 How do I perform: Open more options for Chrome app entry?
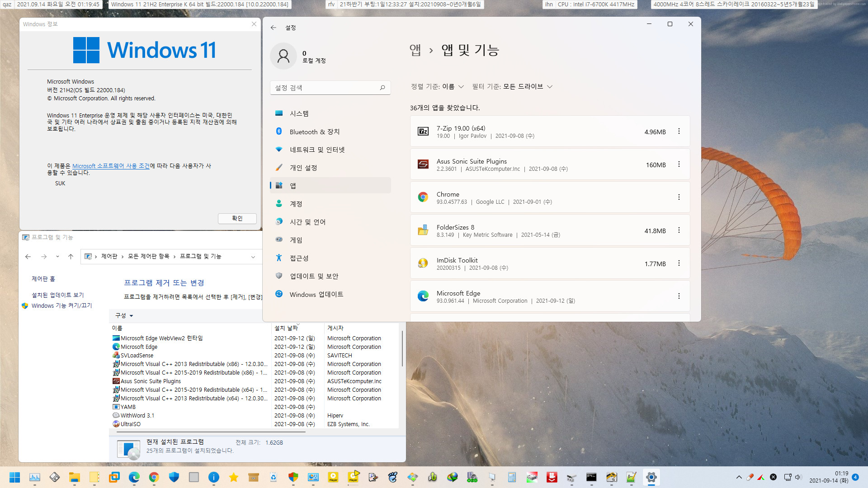(679, 197)
